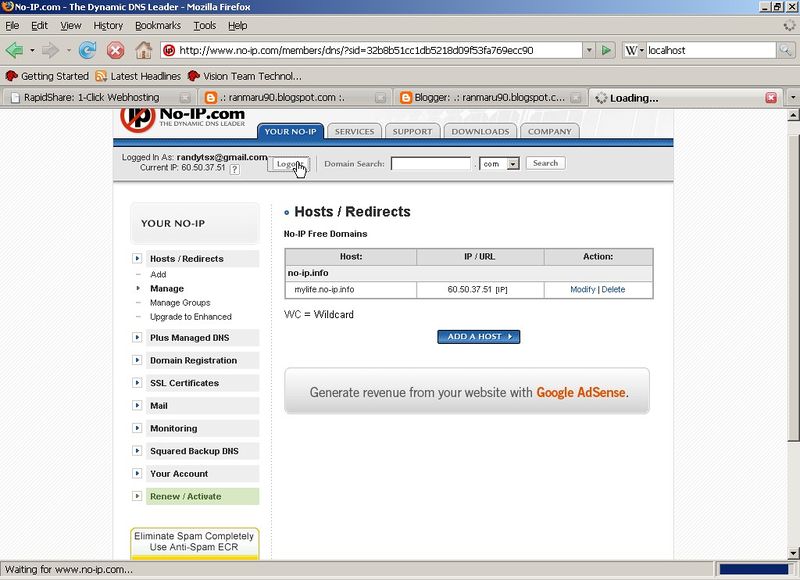Open the Bookmarks menu
This screenshot has width=800, height=580.
pyautogui.click(x=158, y=26)
